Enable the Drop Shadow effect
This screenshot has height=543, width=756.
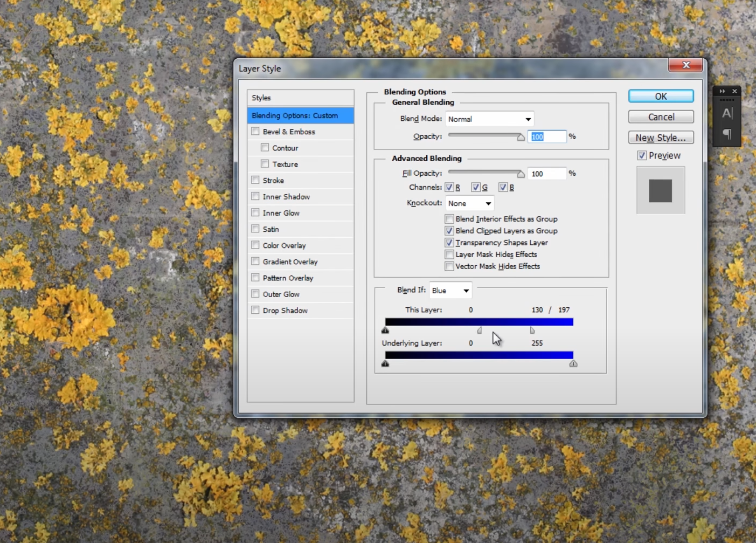(255, 310)
